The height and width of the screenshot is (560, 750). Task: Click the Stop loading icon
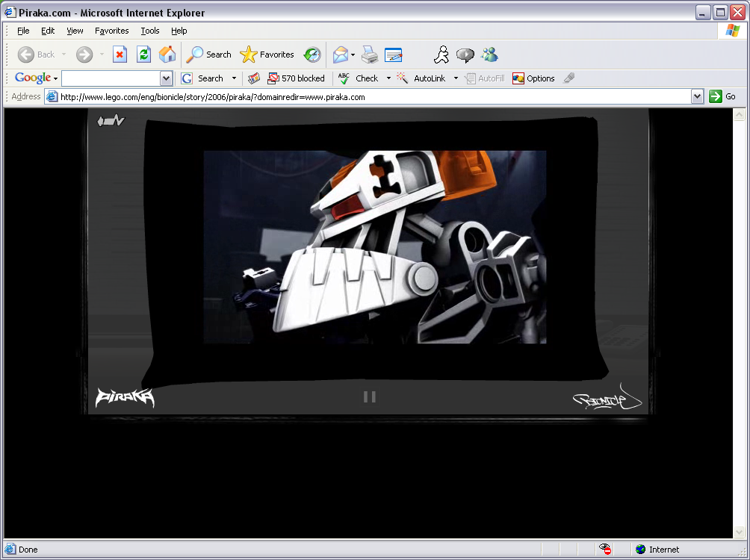pyautogui.click(x=120, y=55)
